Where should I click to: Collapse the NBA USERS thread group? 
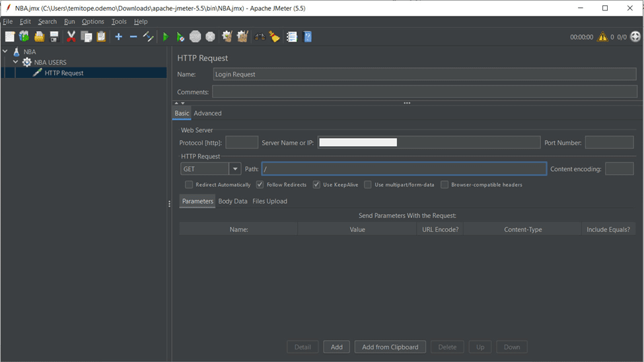point(16,62)
